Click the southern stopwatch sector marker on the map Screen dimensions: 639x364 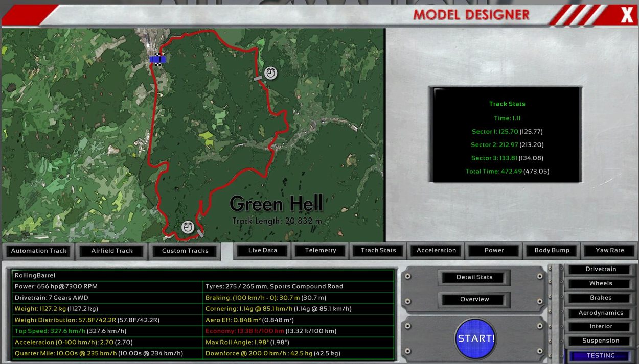coord(188,227)
